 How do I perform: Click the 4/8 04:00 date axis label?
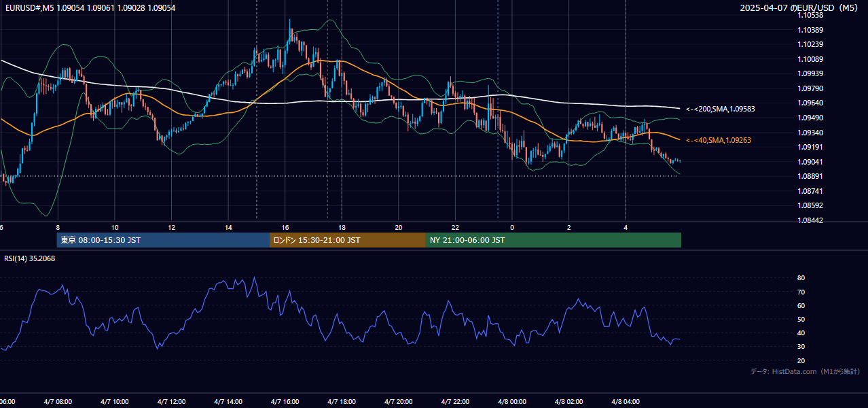(x=625, y=402)
